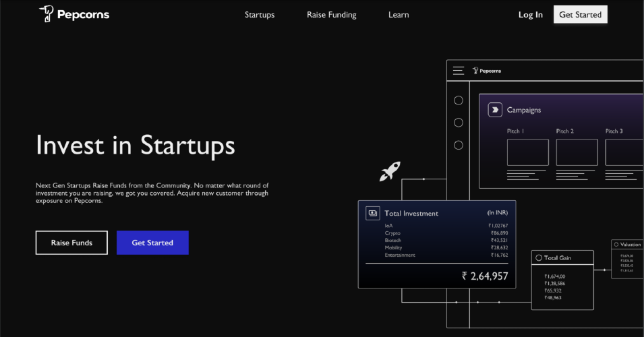
Task: Click the ₹65,932 value in Total Gain
Action: [x=553, y=290]
